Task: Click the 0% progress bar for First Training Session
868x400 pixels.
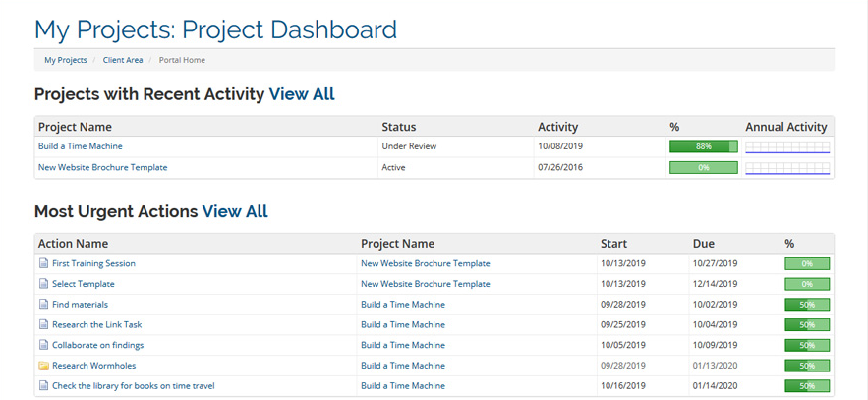Action: [807, 264]
